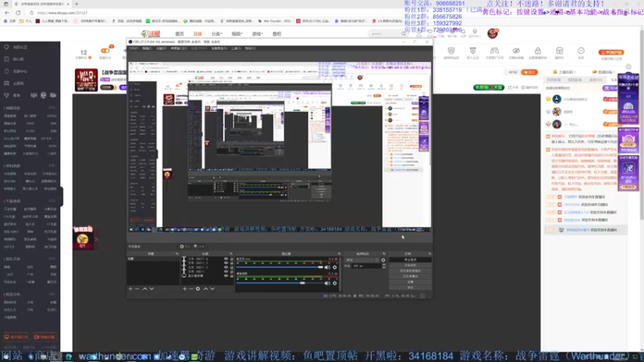Flip the orange switch next to the 12 counter
Viewport: 644px width, 362px height.
[x=105, y=51]
